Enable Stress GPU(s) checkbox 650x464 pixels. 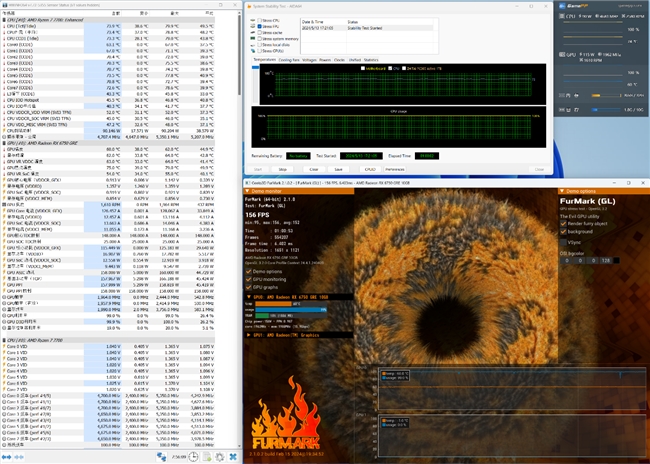260,51
